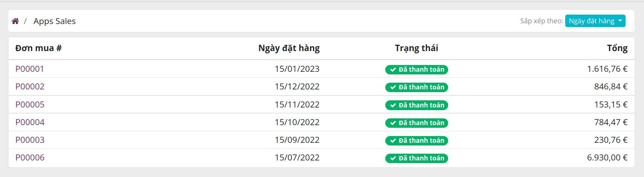This screenshot has height=177, width=644.
Task: Open purchase order P00005
Action: tap(30, 104)
